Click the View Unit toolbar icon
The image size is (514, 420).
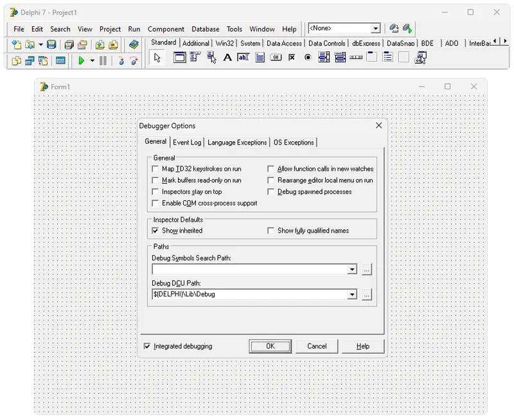coord(17,60)
